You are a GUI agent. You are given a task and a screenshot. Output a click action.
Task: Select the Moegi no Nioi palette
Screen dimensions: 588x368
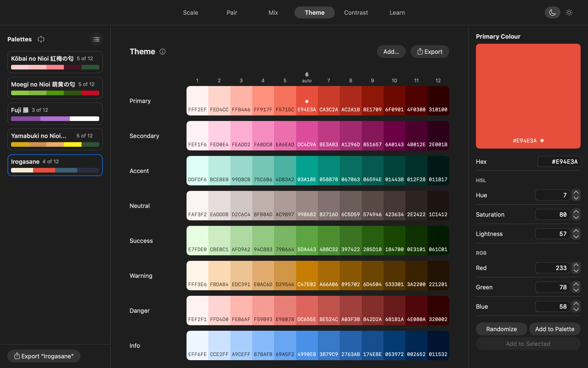pos(55,88)
